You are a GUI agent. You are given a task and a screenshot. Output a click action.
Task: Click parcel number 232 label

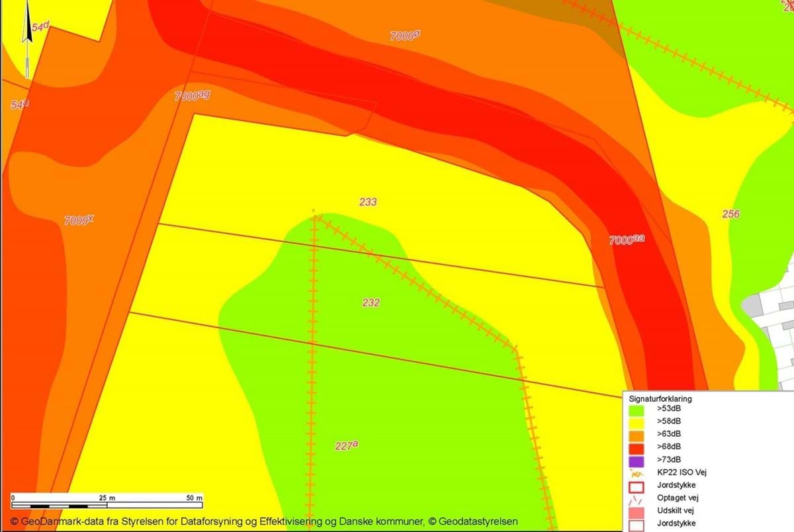click(x=371, y=302)
